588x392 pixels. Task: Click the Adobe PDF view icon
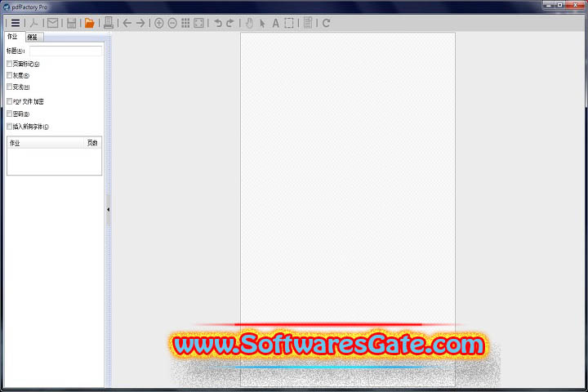(34, 23)
